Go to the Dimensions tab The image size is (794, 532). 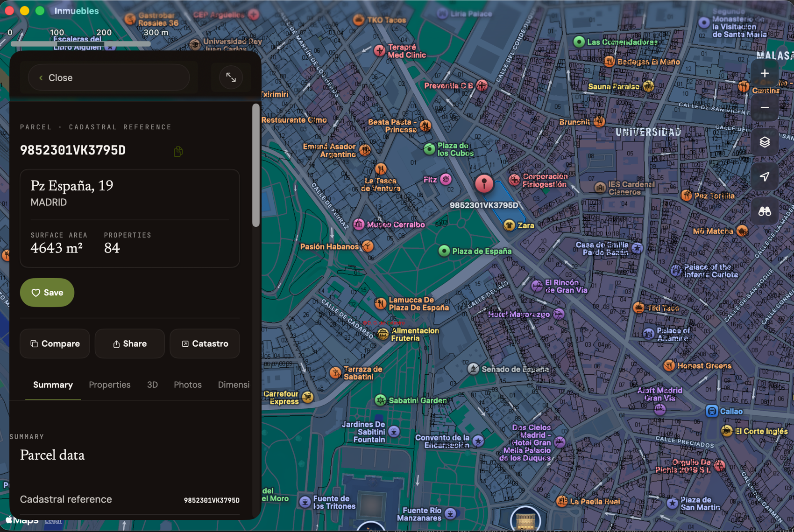pos(234,385)
